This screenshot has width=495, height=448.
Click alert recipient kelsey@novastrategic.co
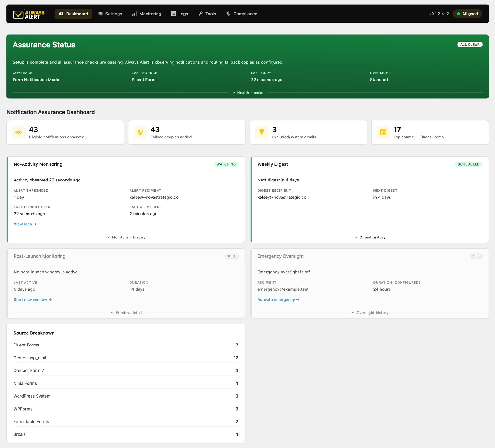click(x=154, y=197)
